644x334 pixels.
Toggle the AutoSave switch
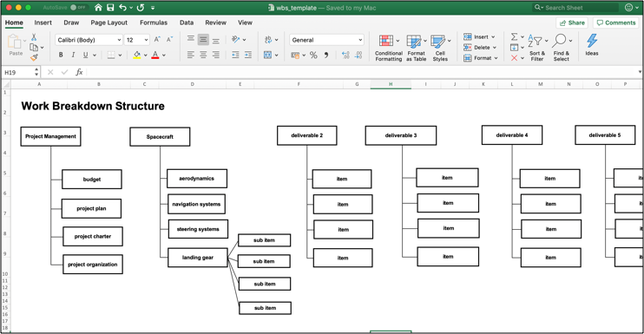click(78, 8)
